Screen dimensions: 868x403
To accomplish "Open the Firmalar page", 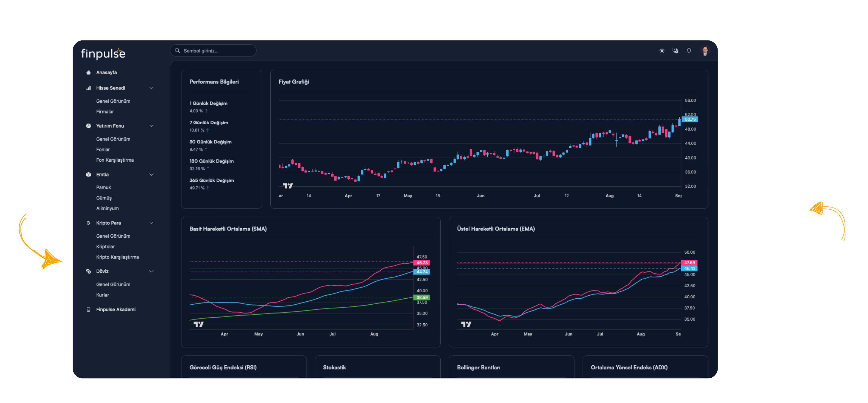I will pyautogui.click(x=105, y=112).
